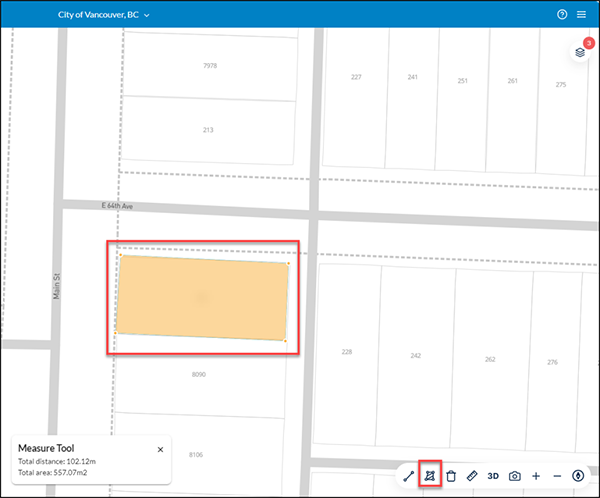Select the polygon area measure tool
This screenshot has height=498, width=600.
point(430,476)
